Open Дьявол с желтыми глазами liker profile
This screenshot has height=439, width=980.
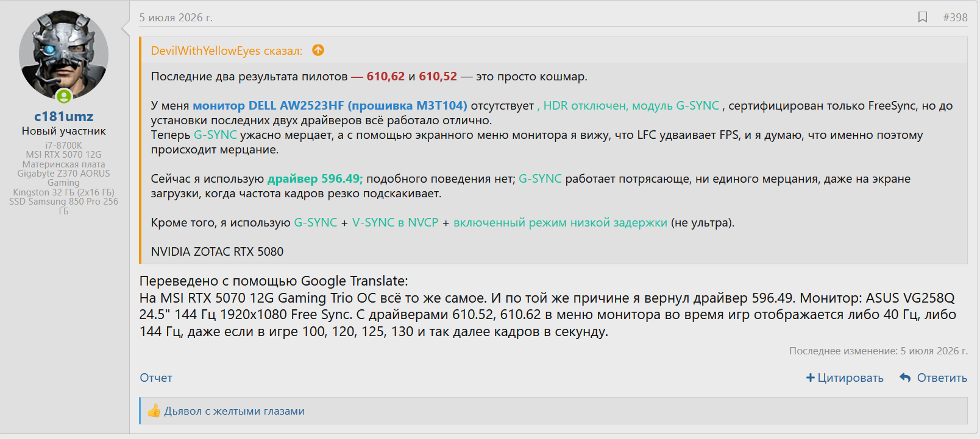point(235,411)
